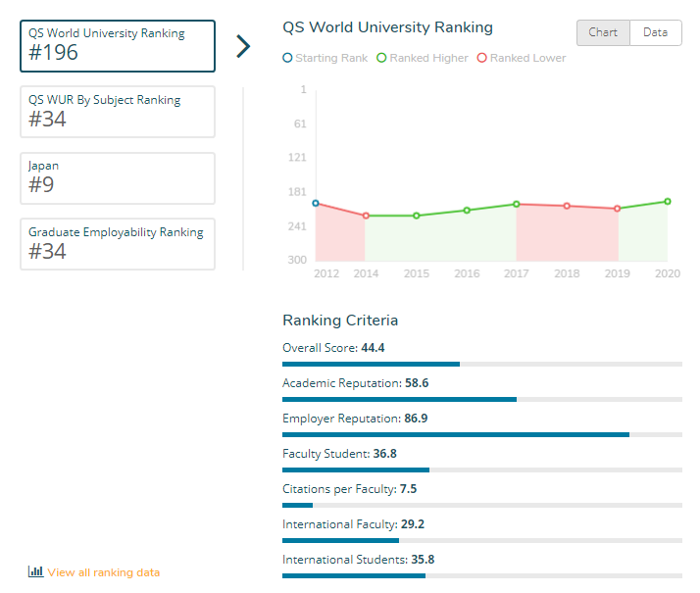Click the 2016 green data point on chart

pyautogui.click(x=467, y=210)
